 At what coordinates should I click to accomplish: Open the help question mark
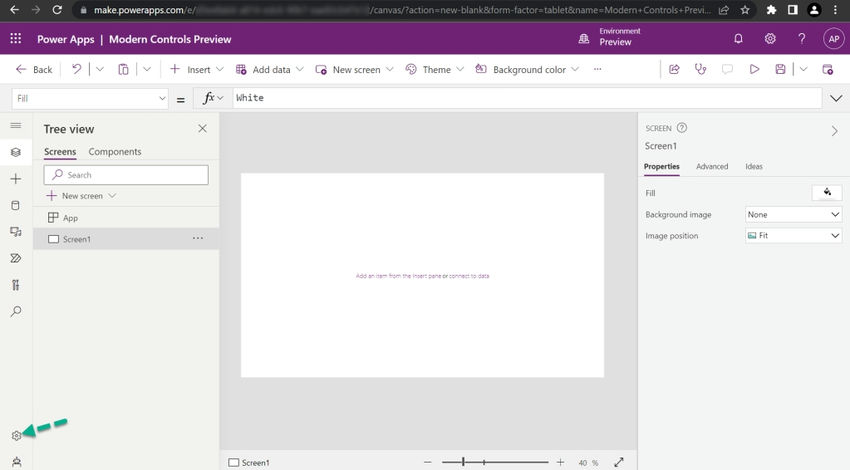tap(801, 38)
